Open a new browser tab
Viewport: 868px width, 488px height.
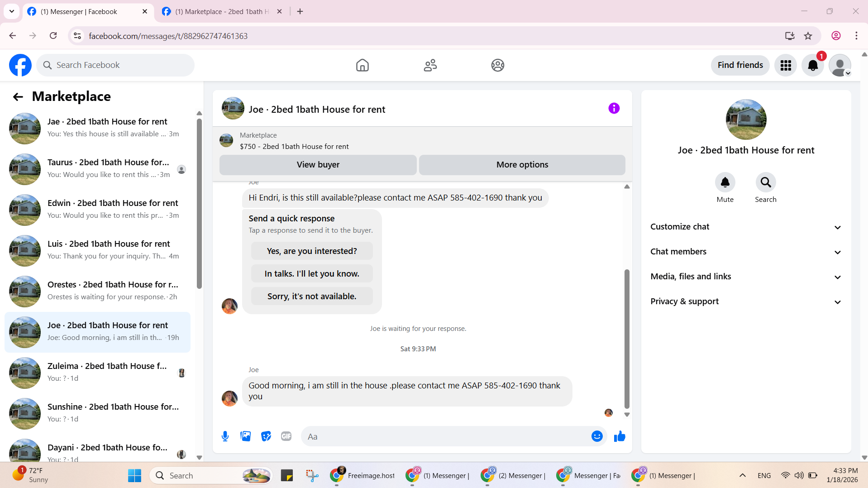tap(300, 11)
